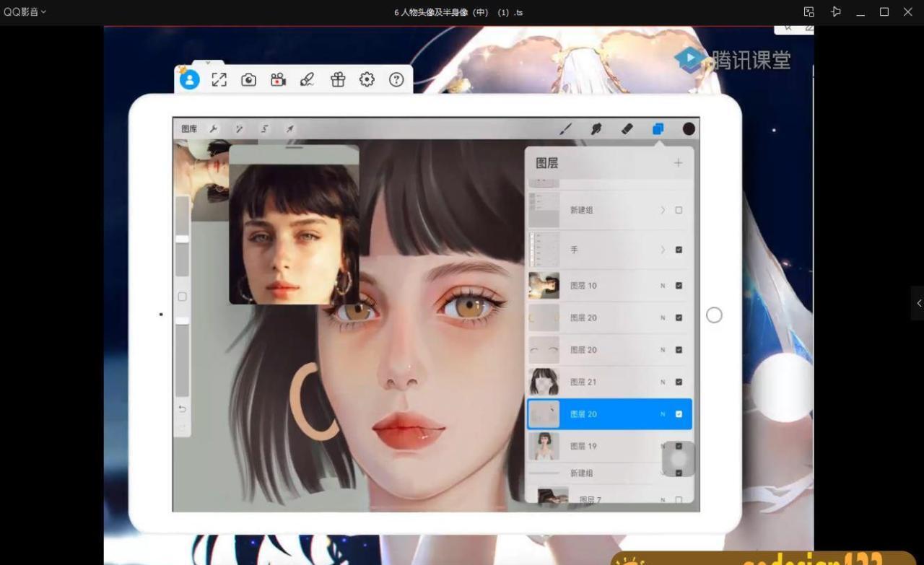Click the floating reference photo thumbnail
924x565 pixels.
click(294, 231)
